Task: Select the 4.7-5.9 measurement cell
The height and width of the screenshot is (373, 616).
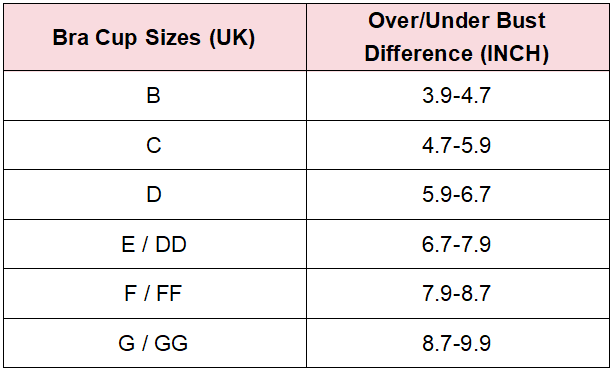Action: tap(458, 145)
